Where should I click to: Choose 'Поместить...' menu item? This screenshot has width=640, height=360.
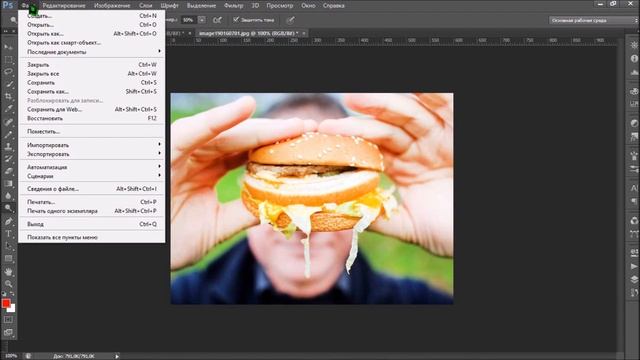(x=92, y=131)
